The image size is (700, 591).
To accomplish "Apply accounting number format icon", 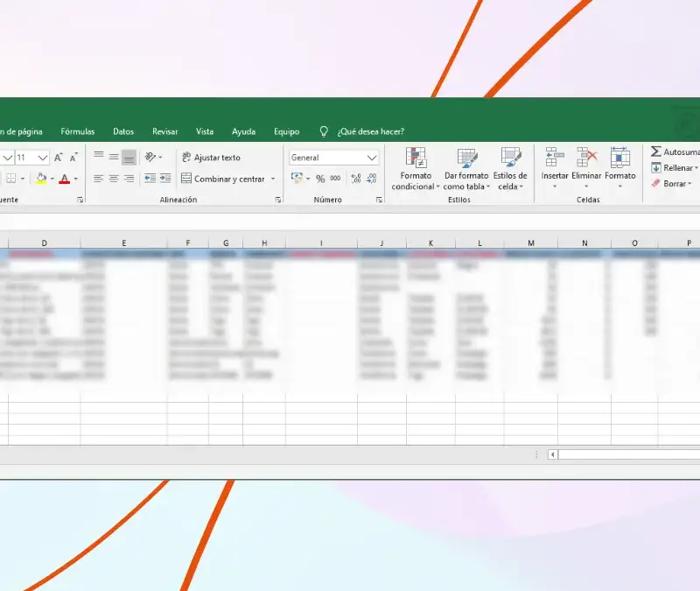I will pos(297,179).
